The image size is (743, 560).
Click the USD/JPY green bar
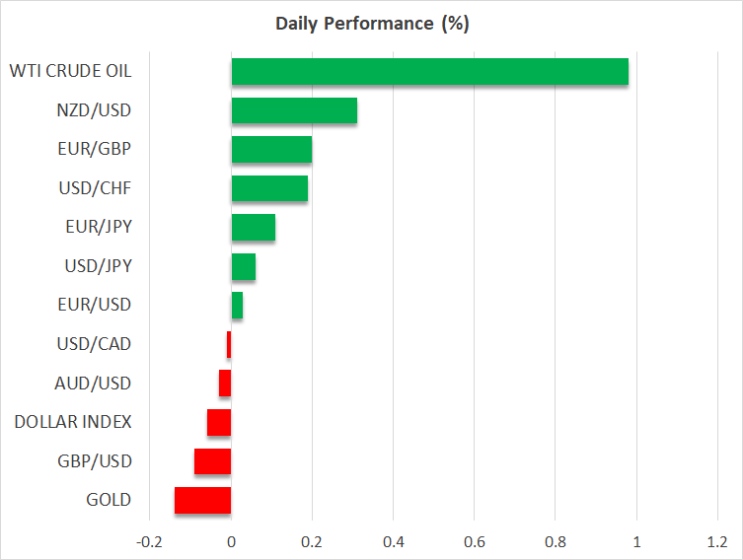click(x=243, y=266)
